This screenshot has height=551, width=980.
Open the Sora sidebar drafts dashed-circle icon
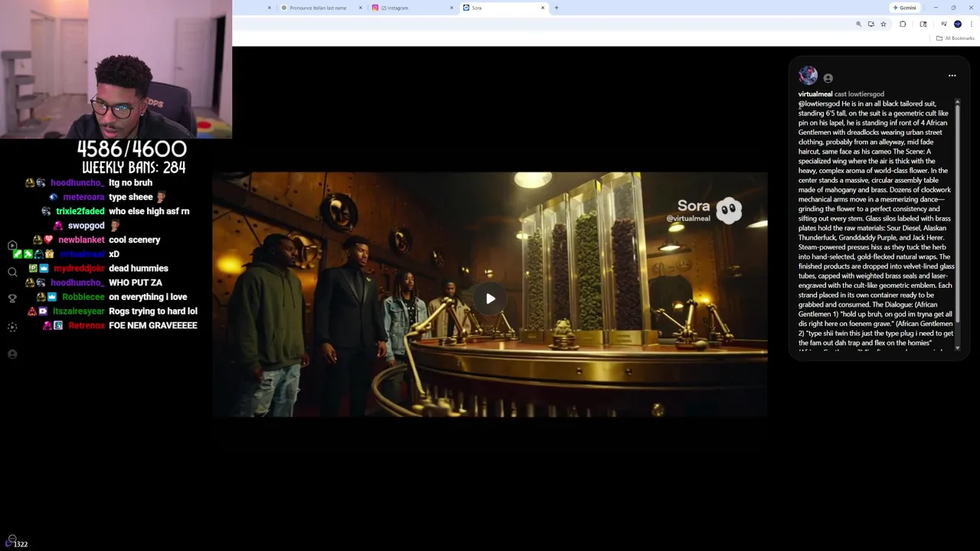pyautogui.click(x=12, y=327)
